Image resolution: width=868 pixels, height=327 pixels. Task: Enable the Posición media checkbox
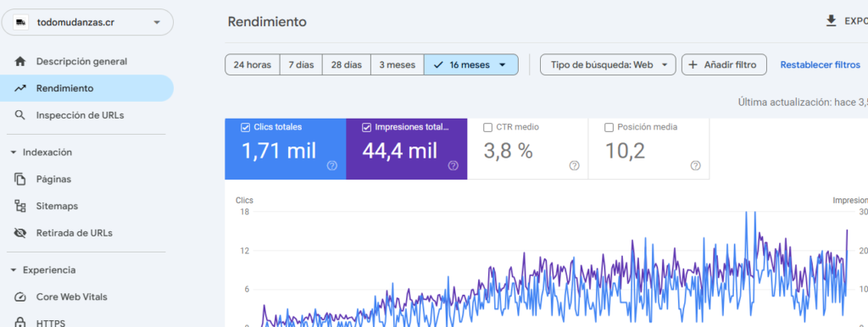(609, 127)
